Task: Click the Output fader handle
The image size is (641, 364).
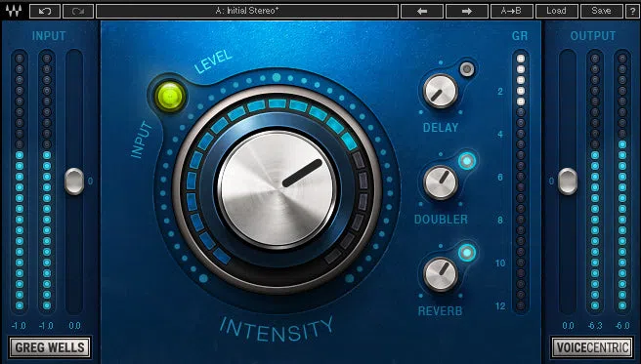Action: pyautogui.click(x=568, y=182)
